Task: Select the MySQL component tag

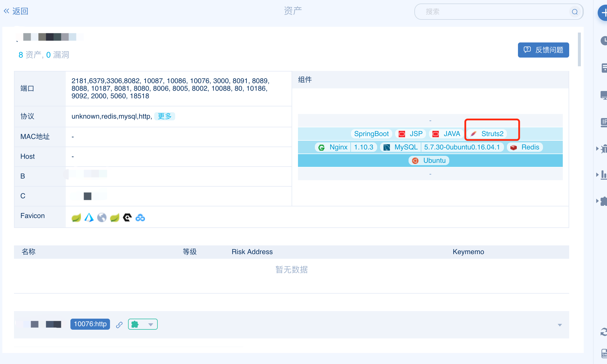Action: tap(400, 147)
